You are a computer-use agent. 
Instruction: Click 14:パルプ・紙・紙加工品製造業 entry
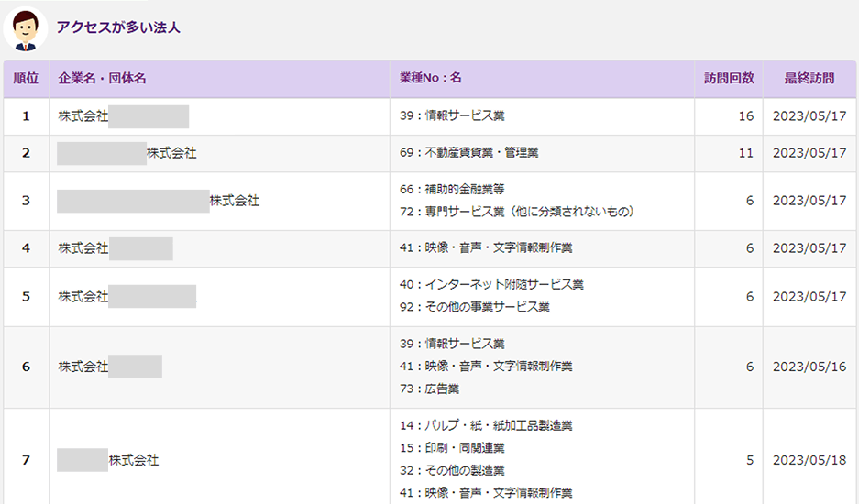click(486, 425)
